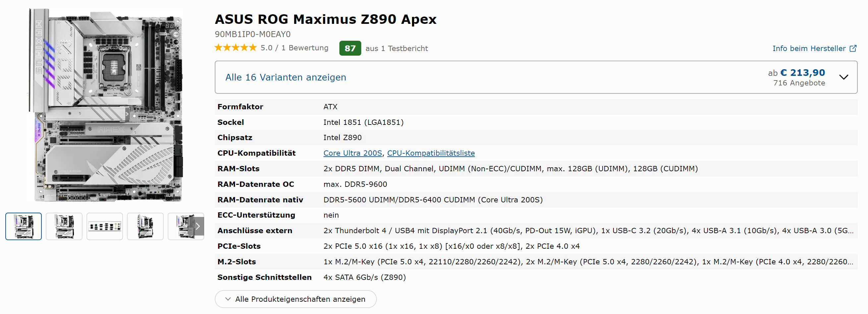Click the PCIe-Slots value 2x PCIe 5.0 x16
Viewport: 868px width, 314px height.
tap(451, 246)
